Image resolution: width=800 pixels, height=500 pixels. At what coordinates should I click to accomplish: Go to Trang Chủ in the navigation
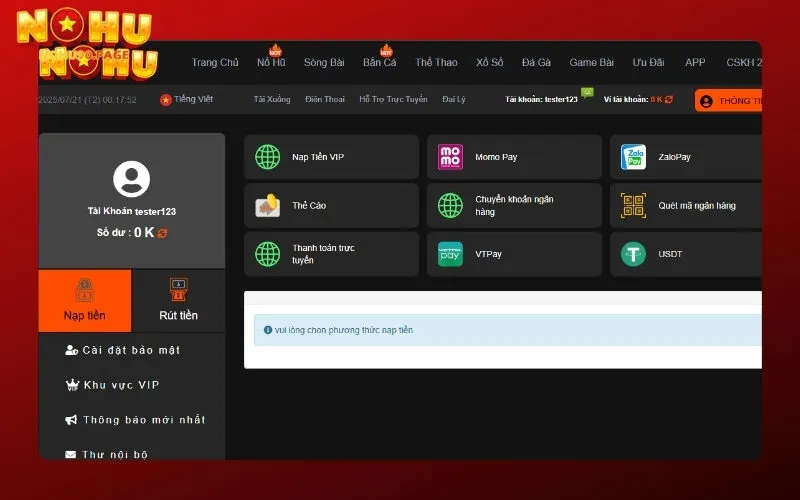[x=215, y=62]
